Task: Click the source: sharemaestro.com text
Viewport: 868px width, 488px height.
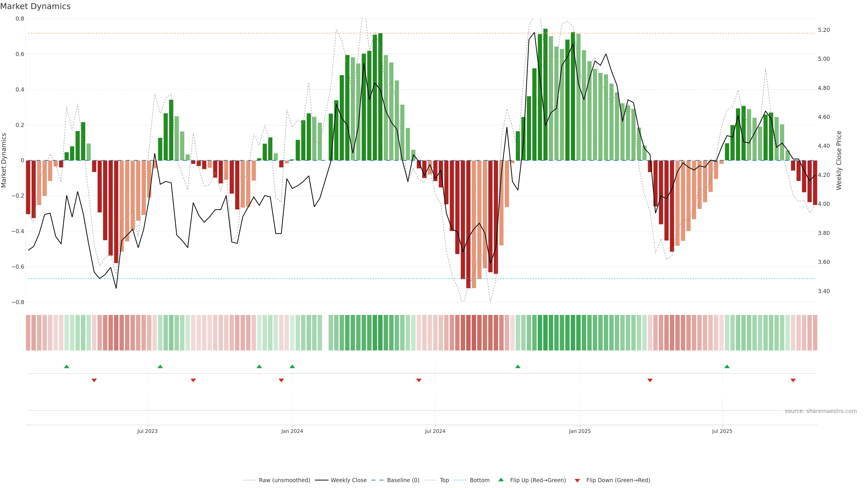Action: pyautogui.click(x=821, y=411)
